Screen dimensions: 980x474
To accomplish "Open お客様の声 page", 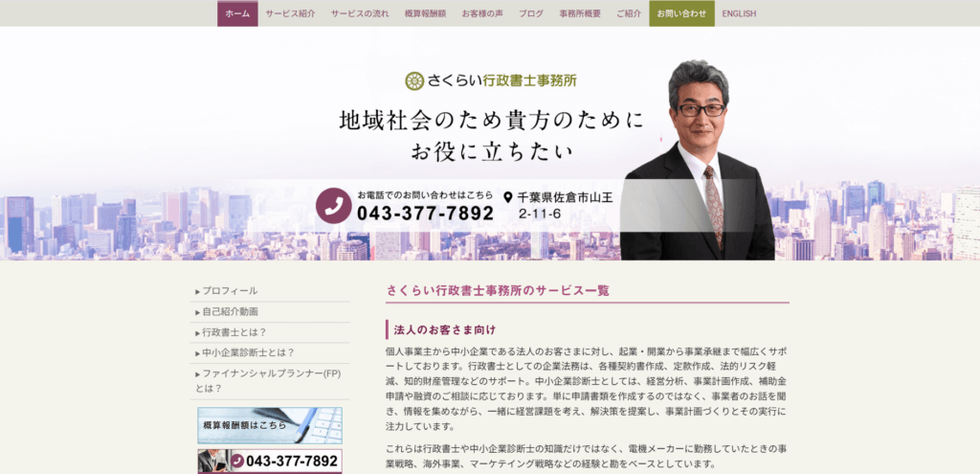I will coord(483,13).
